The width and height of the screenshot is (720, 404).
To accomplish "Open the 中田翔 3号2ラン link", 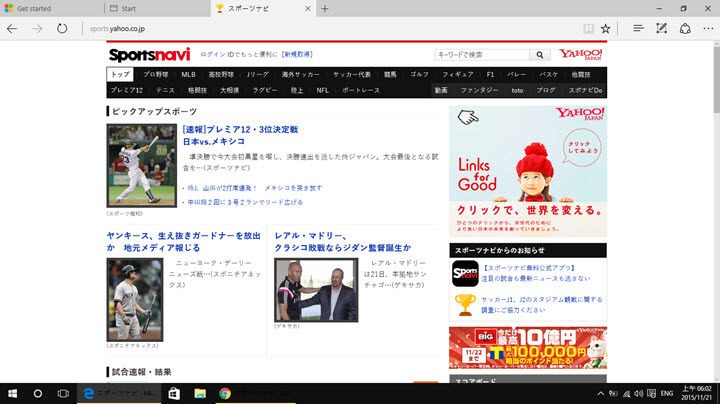I will pyautogui.click(x=245, y=202).
